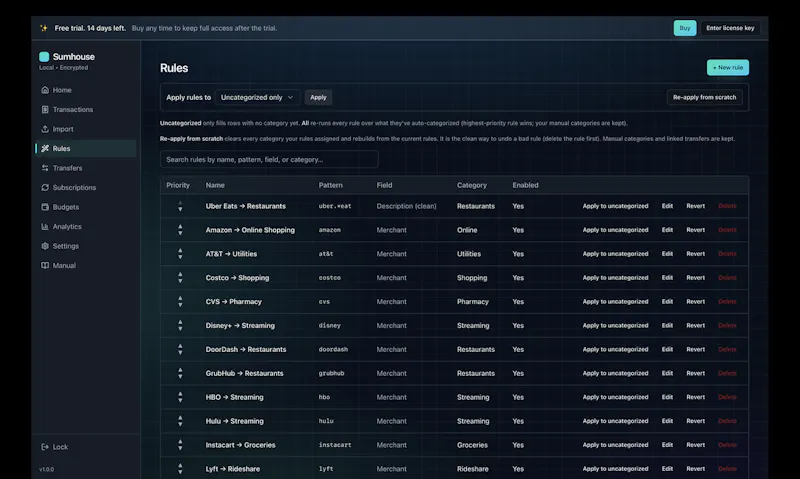Click priority arrows for Lyft rule
800x479 pixels.
click(x=180, y=469)
